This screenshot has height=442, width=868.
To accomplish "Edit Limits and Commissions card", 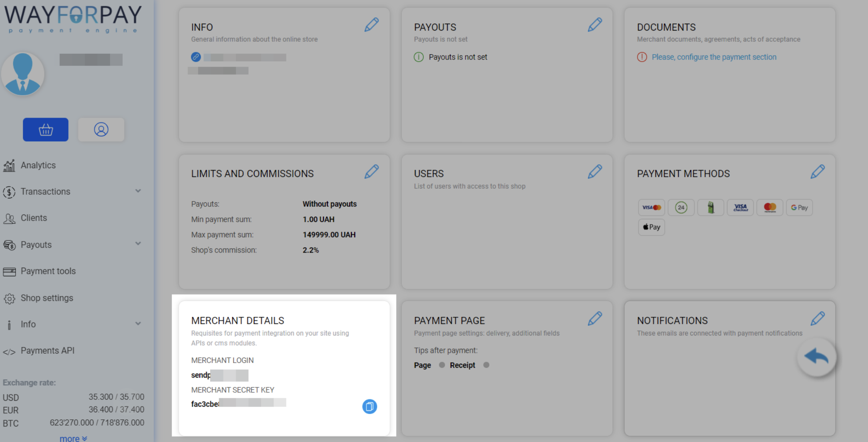I will [371, 172].
